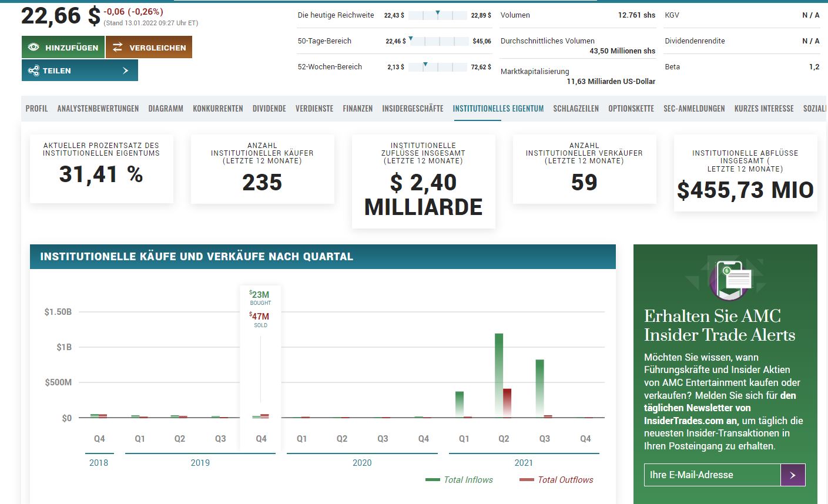Viewport: 828px width, 504px height.
Task: Click the $ 2,40 MILLIARDE inflows figure
Action: 423,194
